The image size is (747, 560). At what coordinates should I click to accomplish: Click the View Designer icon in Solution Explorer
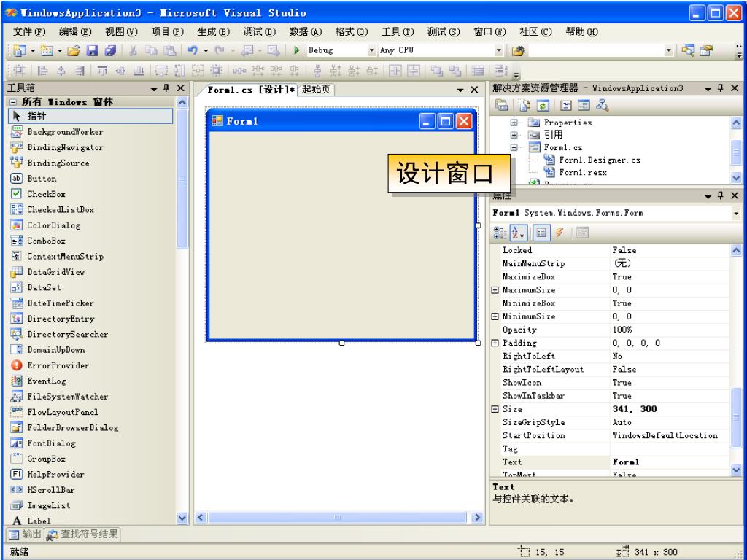click(584, 105)
